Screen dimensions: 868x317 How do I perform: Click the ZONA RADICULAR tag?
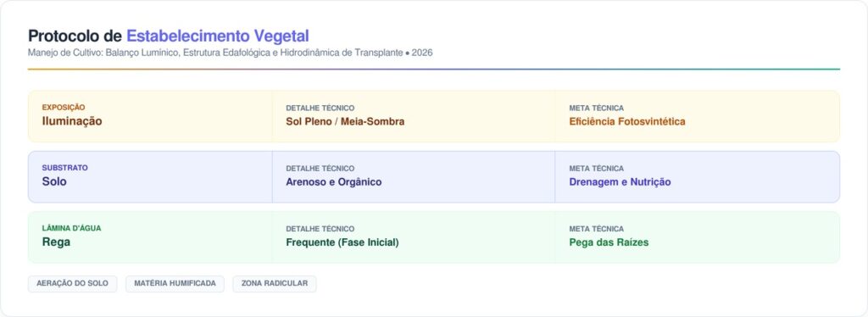(275, 284)
